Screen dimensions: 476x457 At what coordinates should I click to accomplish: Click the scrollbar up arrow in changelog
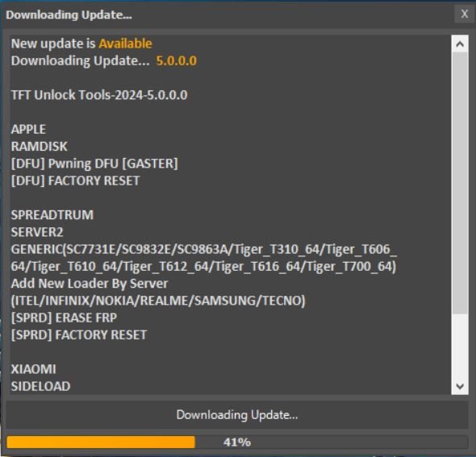460,44
